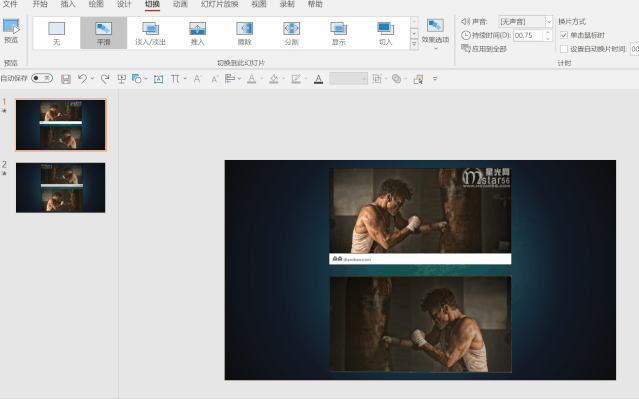Viewport: 639px width, 399px height.
Task: Click the auto-advance time field
Action: point(635,49)
